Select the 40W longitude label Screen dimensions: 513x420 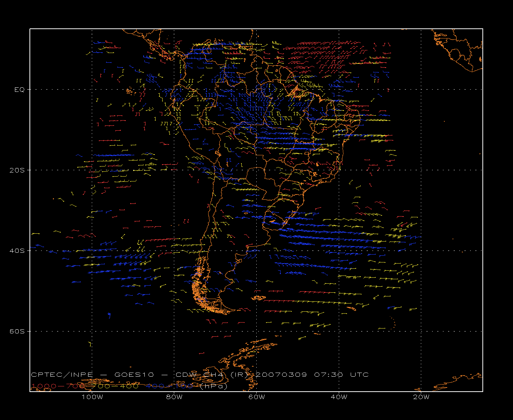click(339, 397)
